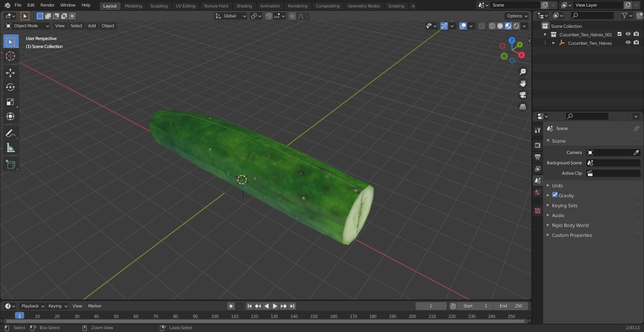Expand Rigid Body World panel
Viewport: 644px width, 332px height.
click(570, 225)
